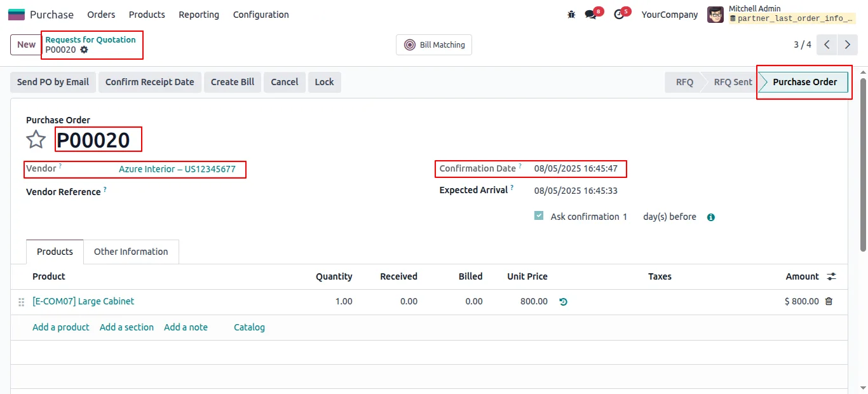Click the Confirmation Date value
The width and height of the screenshot is (868, 394).
point(576,169)
